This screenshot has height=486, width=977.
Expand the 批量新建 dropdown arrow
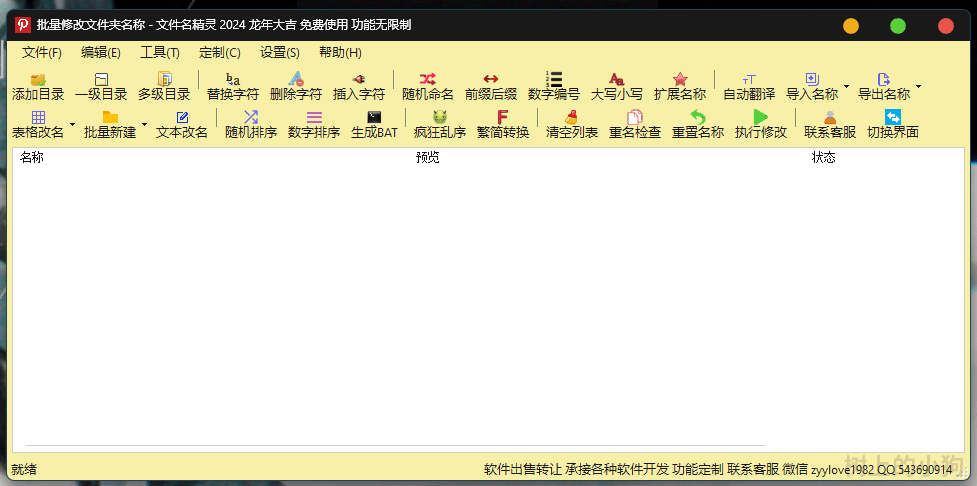[144, 125]
